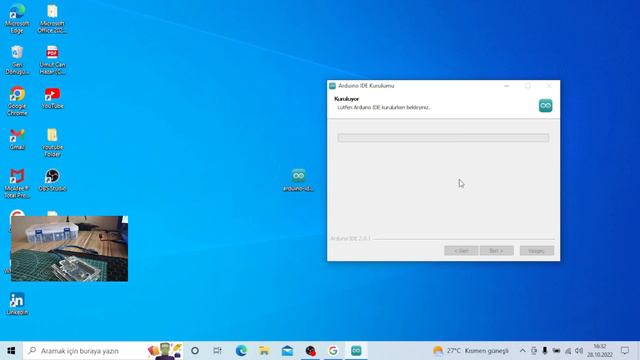640x360 pixels.
Task: Open the Mail app from taskbar
Action: click(287, 351)
